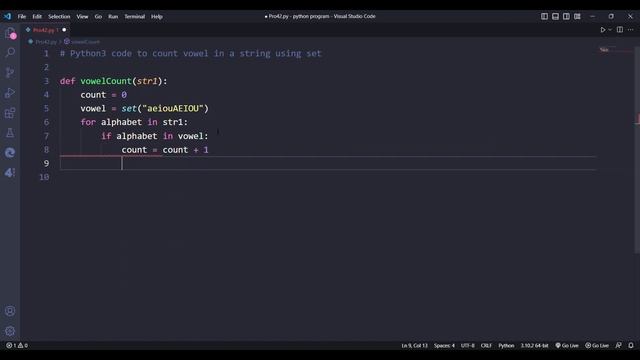This screenshot has height=360, width=640.
Task: Open the Customize Layout icon
Action: pos(577,16)
